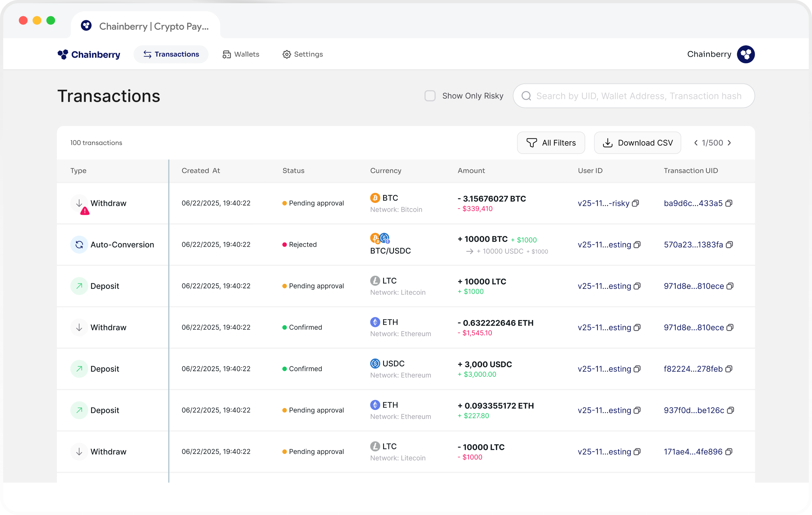Click the Auto-Conversion cycle icon
The height and width of the screenshot is (515, 812).
(x=79, y=244)
